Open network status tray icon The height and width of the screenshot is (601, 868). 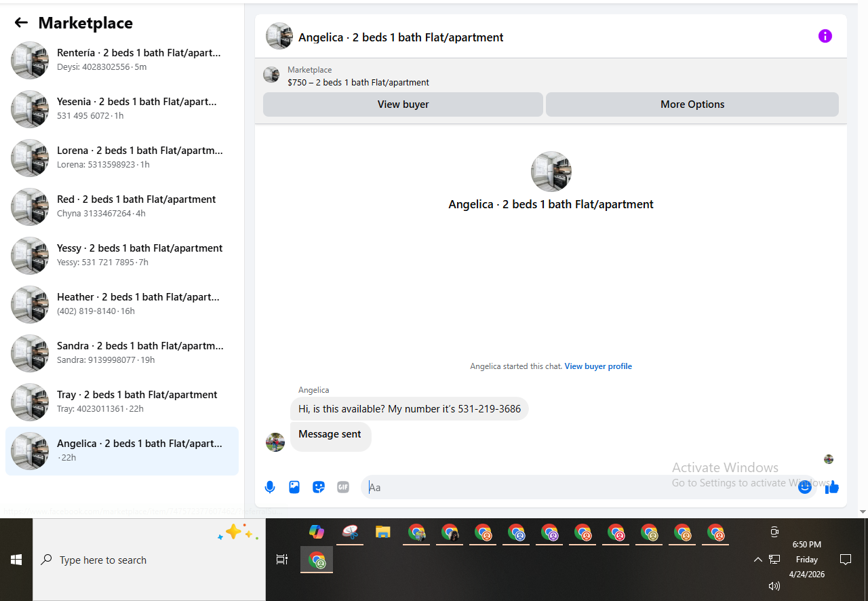click(774, 560)
